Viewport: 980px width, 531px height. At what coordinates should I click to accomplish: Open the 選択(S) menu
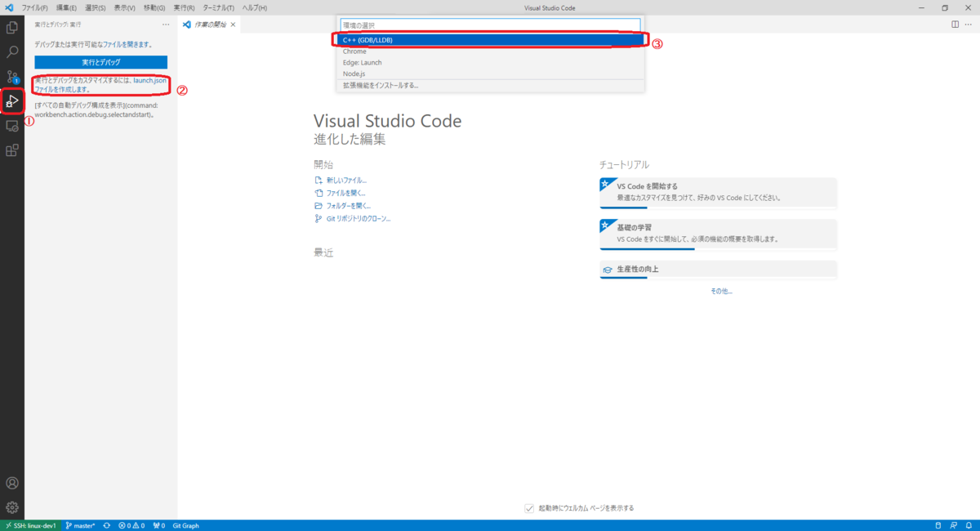coord(96,7)
